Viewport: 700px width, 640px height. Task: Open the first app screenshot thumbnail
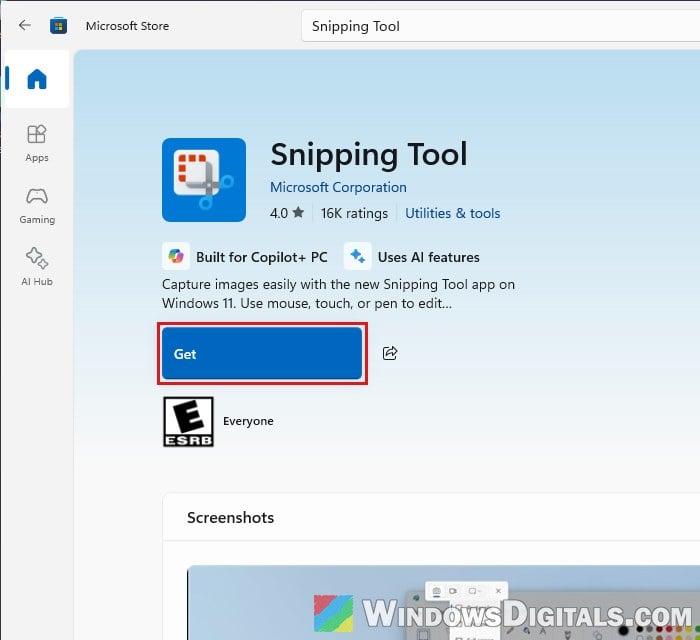443,603
